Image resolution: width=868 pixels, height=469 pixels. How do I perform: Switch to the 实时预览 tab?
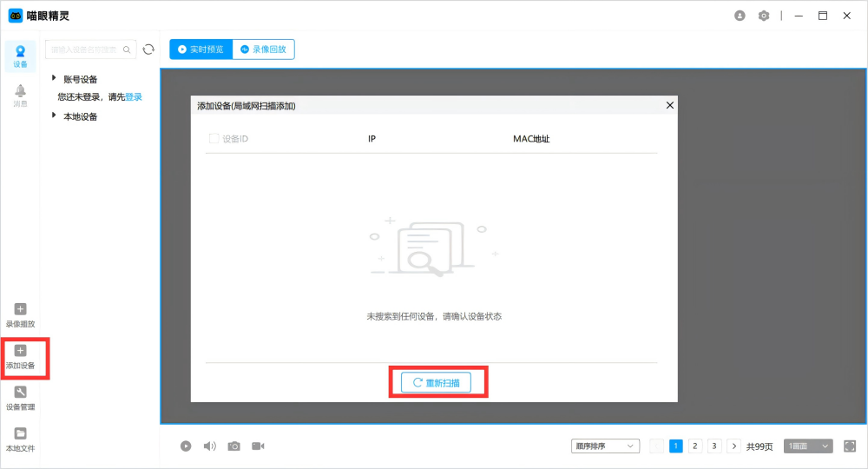[x=201, y=50]
